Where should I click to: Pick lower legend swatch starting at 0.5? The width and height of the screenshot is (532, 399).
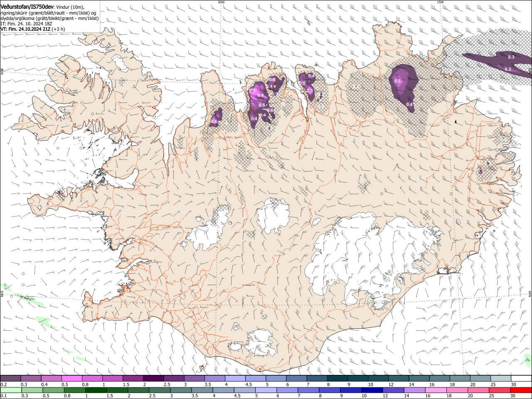tap(54, 390)
